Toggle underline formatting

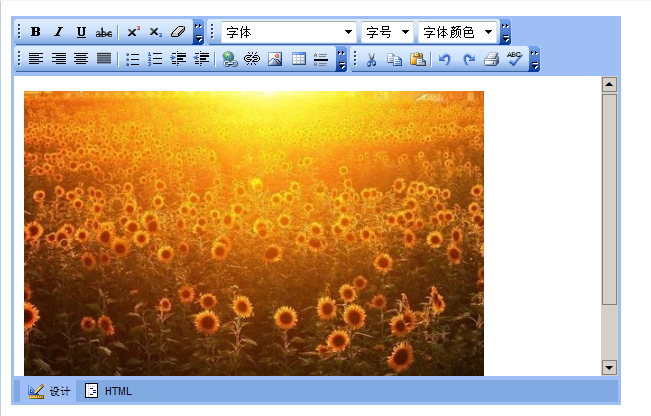(x=81, y=32)
